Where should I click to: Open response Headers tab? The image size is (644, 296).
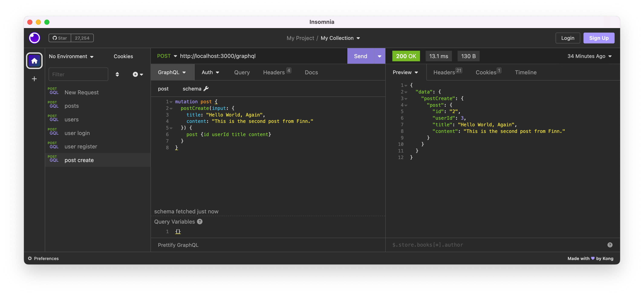[x=448, y=72]
